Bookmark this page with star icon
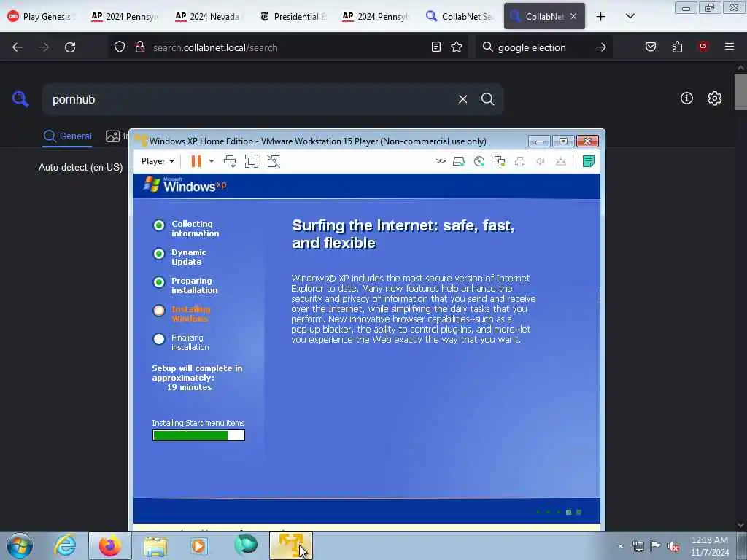 pos(457,47)
